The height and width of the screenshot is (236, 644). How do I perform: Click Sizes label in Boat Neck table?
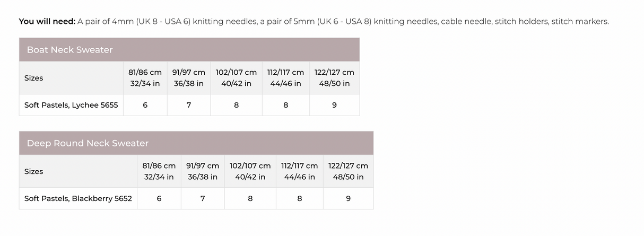coord(34,78)
